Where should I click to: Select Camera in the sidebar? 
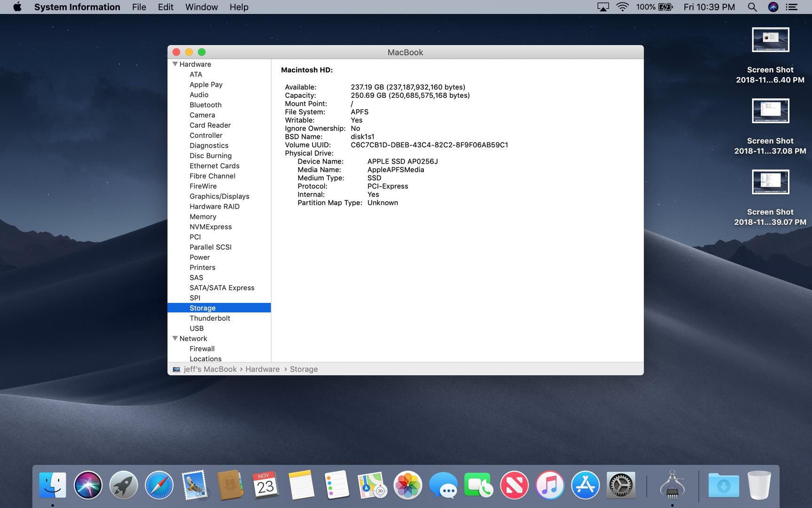202,115
